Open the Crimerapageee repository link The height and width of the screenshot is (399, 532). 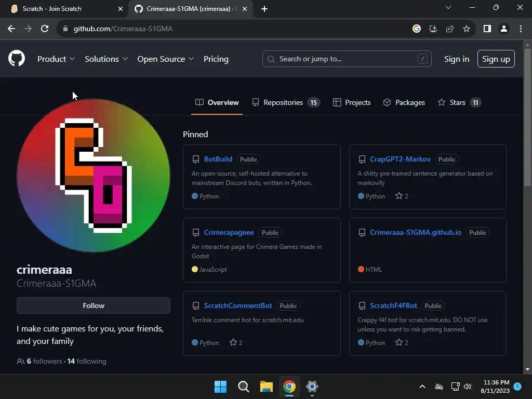[229, 232]
